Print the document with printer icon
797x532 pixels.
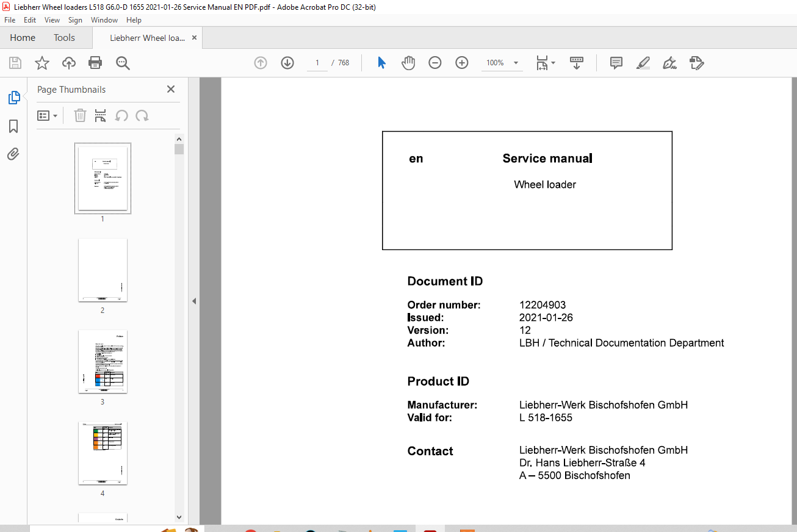pos(95,63)
